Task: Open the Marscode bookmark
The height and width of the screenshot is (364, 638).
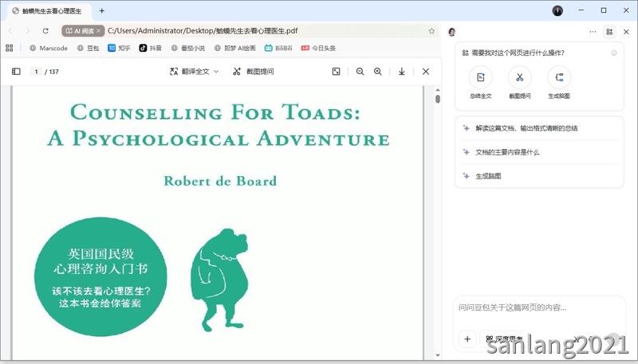Action: (49, 48)
